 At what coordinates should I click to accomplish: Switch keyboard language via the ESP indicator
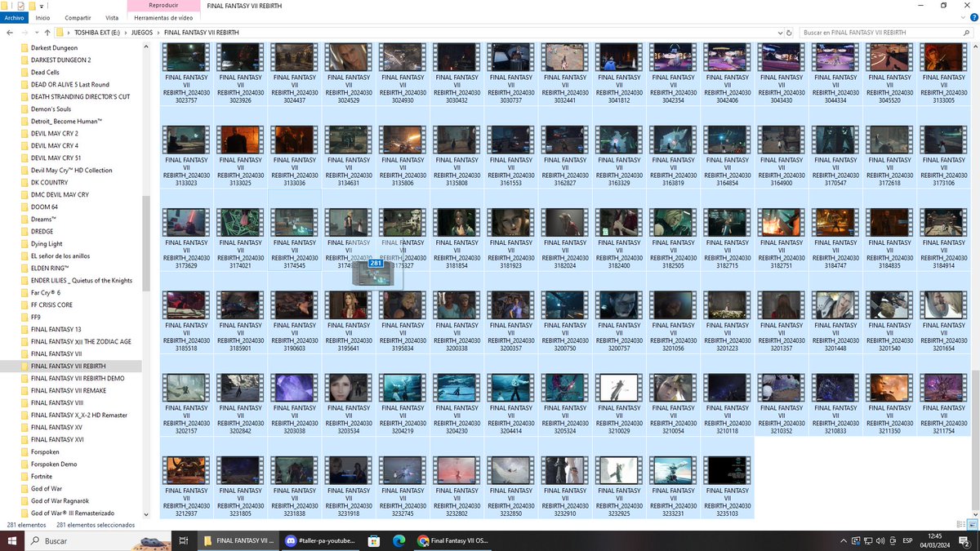(x=909, y=540)
